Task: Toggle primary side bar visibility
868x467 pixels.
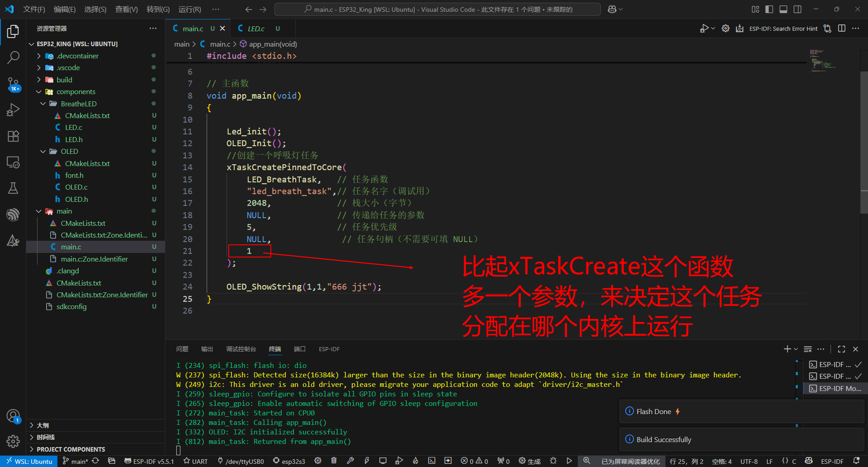Action: click(x=769, y=9)
